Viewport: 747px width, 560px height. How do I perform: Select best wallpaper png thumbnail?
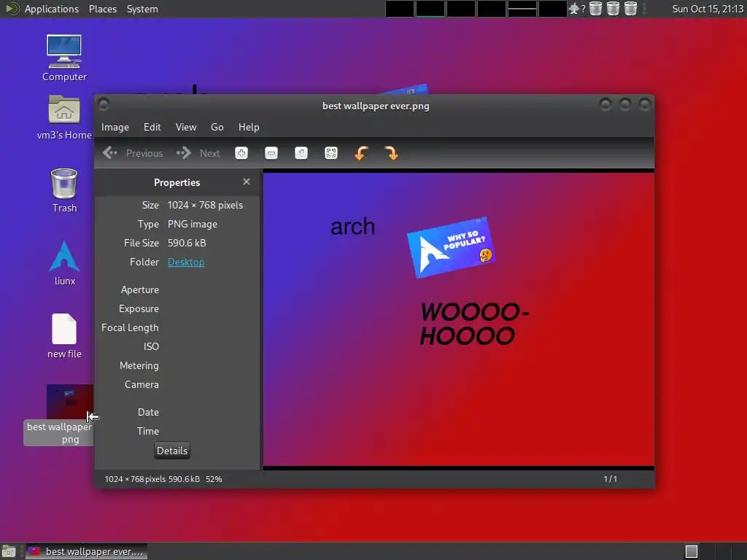pyautogui.click(x=69, y=402)
